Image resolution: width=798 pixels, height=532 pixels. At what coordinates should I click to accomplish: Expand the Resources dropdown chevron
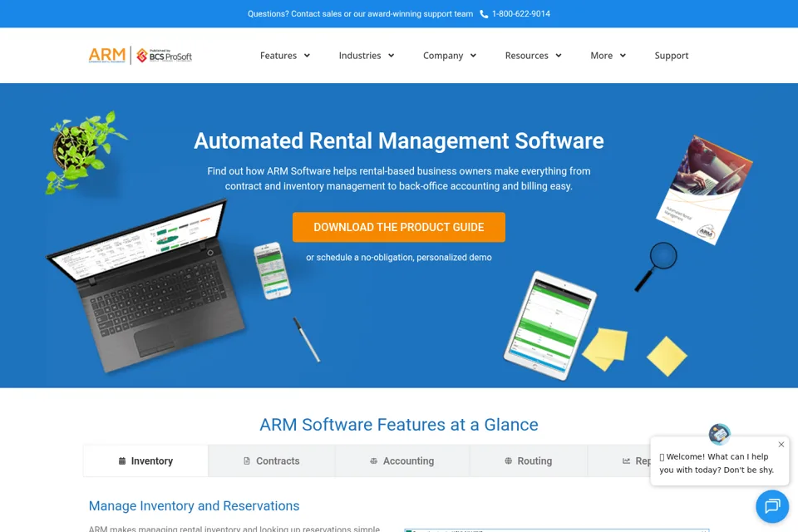click(x=559, y=56)
